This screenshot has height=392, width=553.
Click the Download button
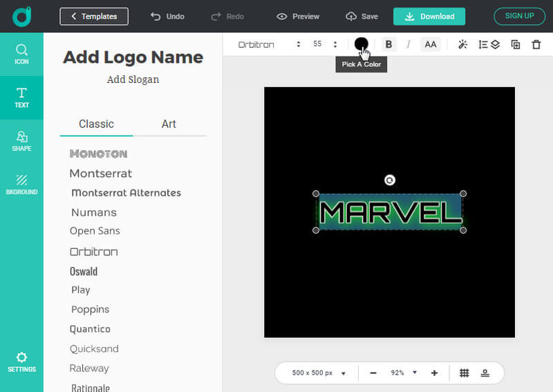[429, 17]
